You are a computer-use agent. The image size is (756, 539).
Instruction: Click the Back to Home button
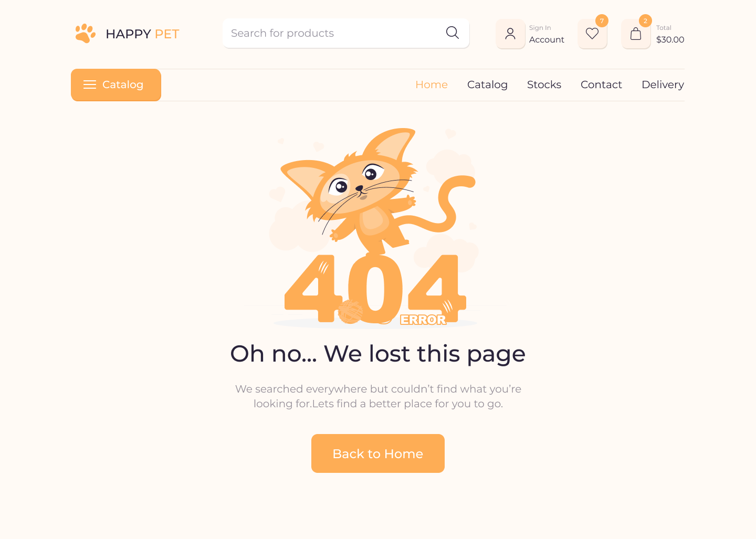(378, 453)
